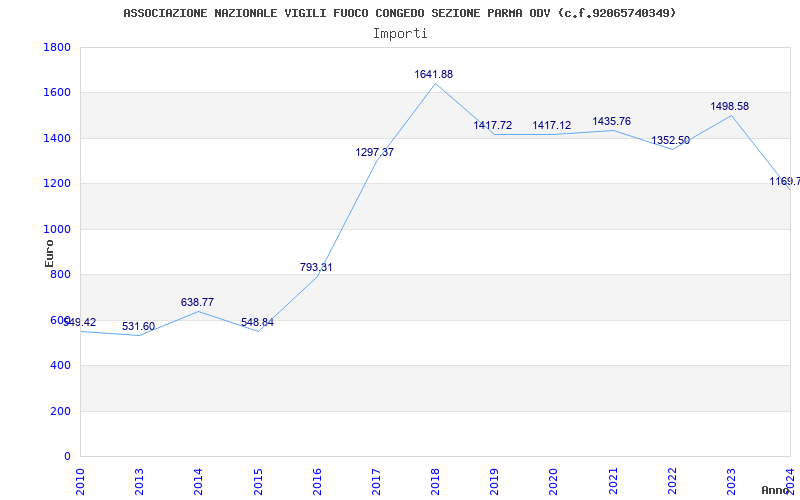Select the x-axis year 2018
The width and height of the screenshot is (800, 500).
[435, 481]
